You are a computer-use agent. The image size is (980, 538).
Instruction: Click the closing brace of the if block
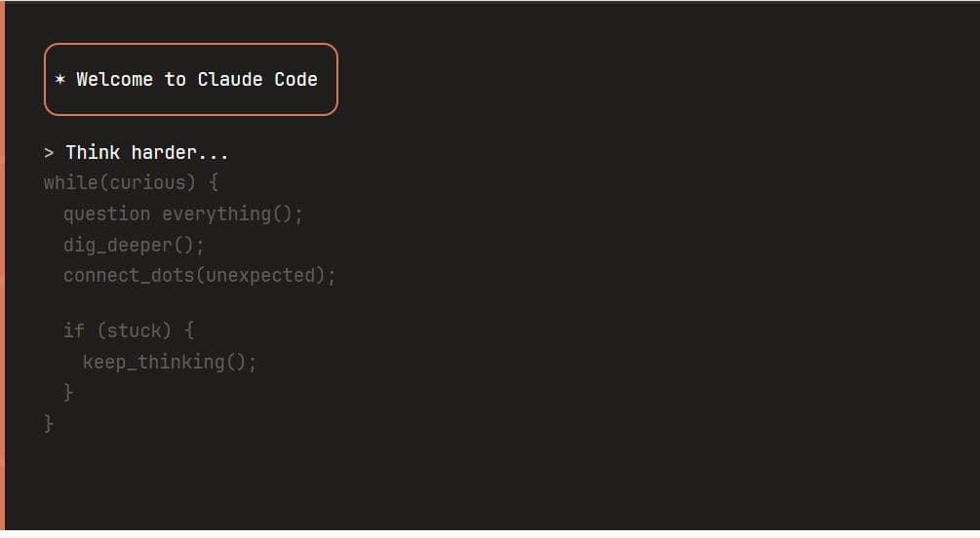click(x=68, y=393)
